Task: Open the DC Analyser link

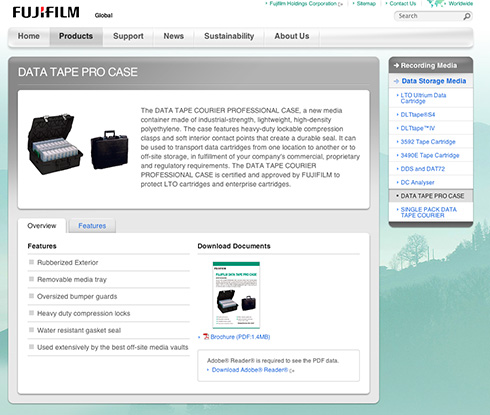Action: [417, 183]
